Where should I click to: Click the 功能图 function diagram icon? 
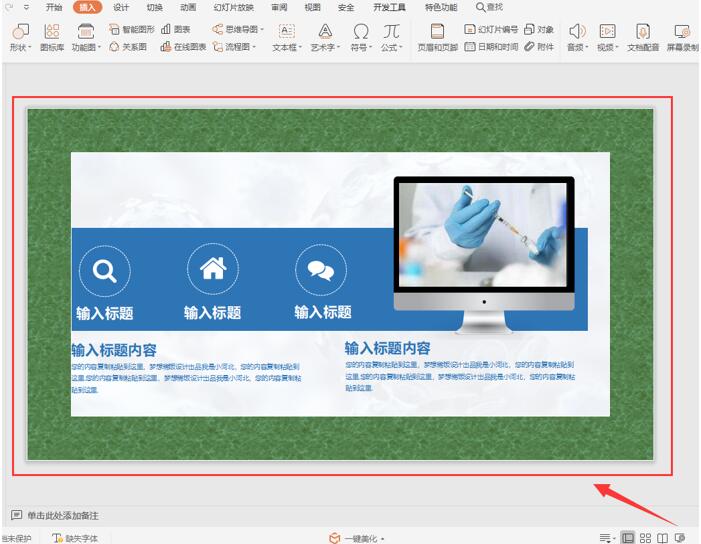tap(85, 32)
